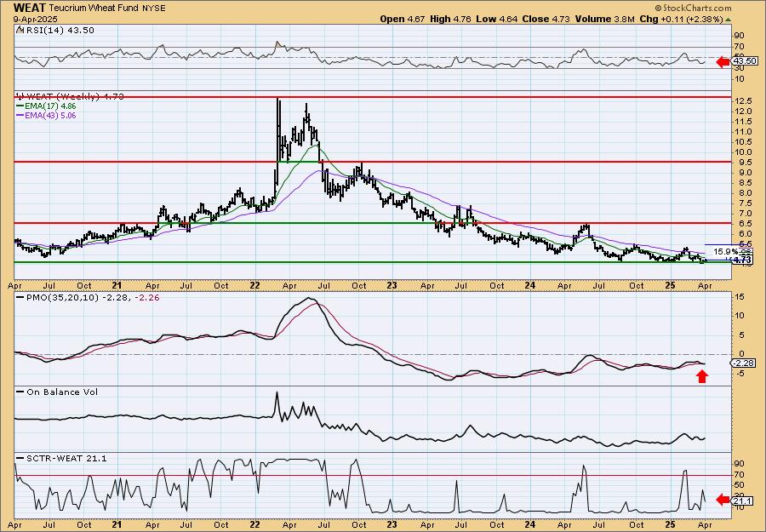Click the 25 year label on bottom axis
Screen dimensions: 766x532
point(671,524)
